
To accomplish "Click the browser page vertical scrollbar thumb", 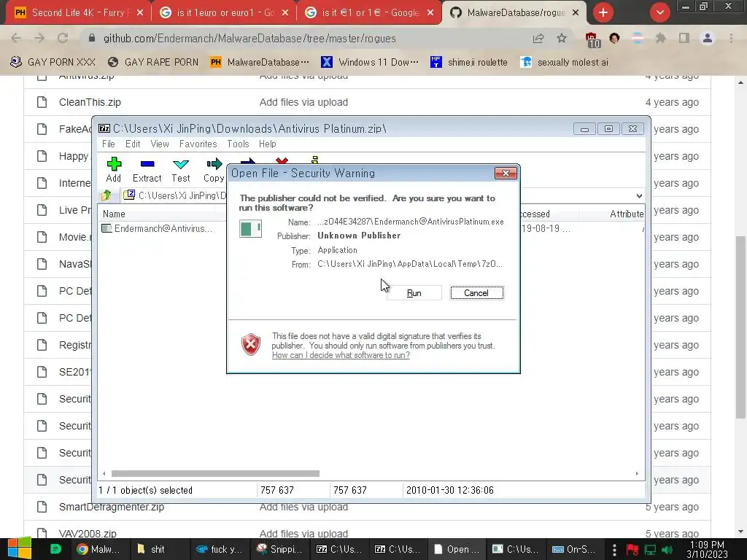I will [x=740, y=327].
